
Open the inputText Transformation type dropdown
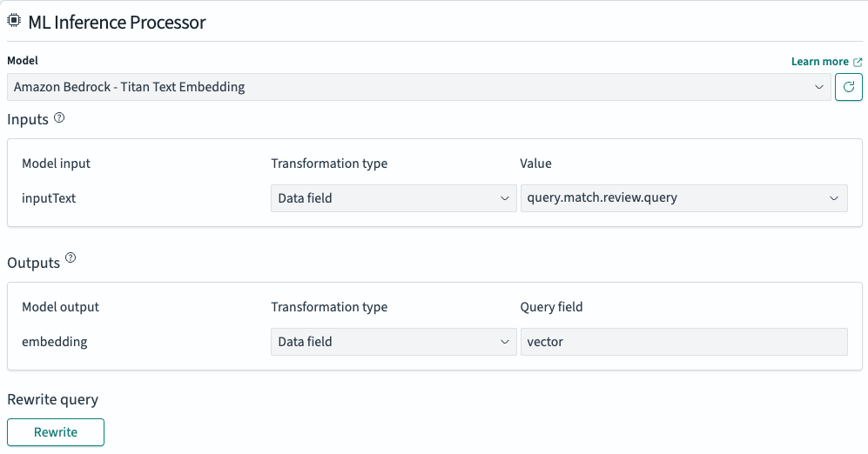point(394,198)
